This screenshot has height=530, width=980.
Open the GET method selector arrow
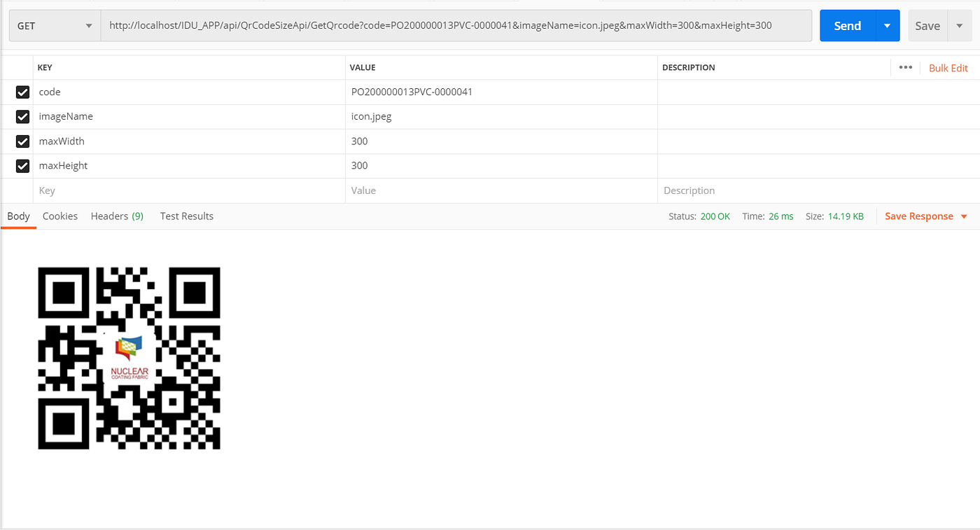(88, 25)
